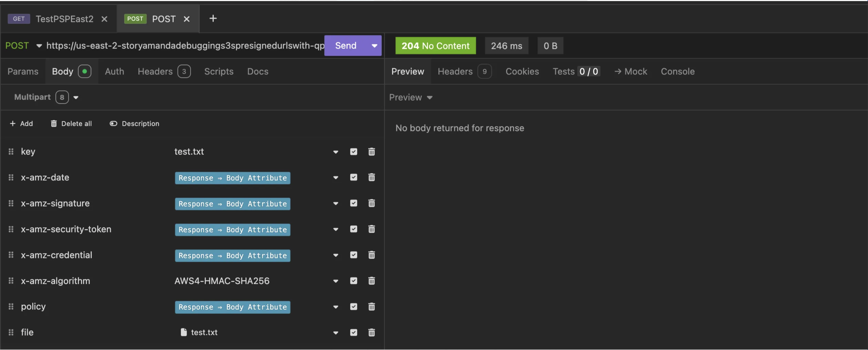Open the response Preview mode dropdown
Image resolution: width=868 pixels, height=350 pixels.
pyautogui.click(x=411, y=97)
